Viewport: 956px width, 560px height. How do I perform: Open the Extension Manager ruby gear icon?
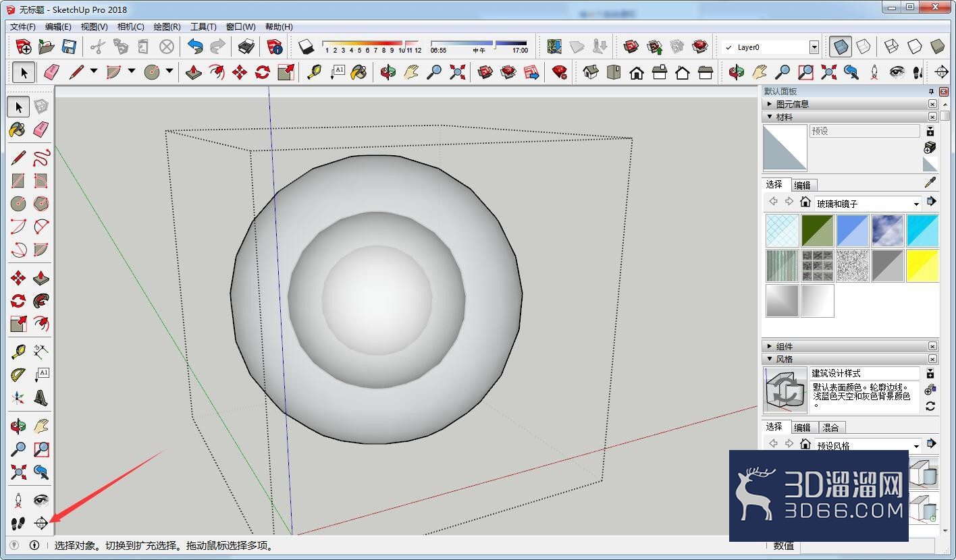559,72
